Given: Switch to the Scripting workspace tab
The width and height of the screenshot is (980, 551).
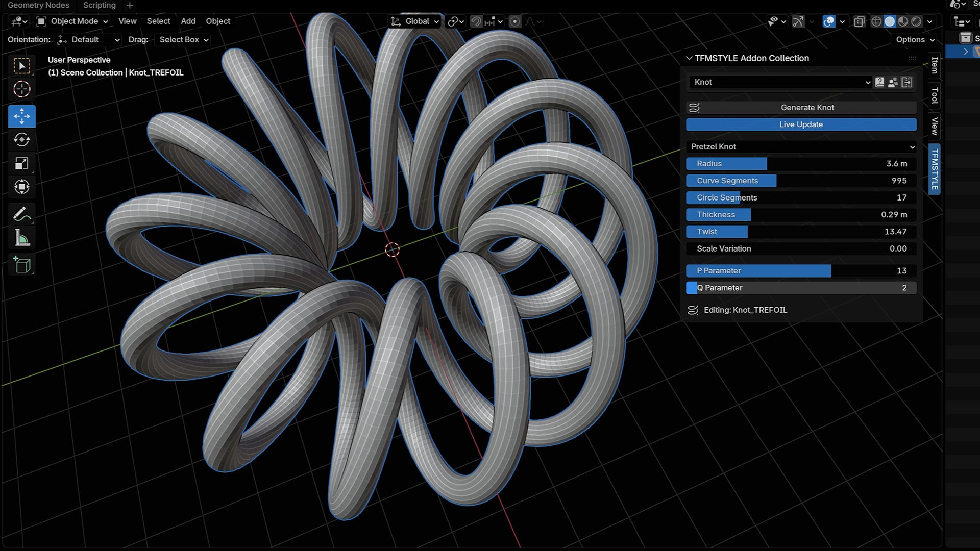Looking at the screenshot, I should [99, 5].
